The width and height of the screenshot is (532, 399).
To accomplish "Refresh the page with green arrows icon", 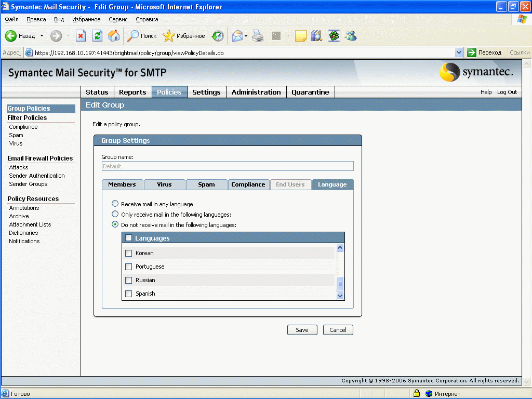I will (97, 36).
